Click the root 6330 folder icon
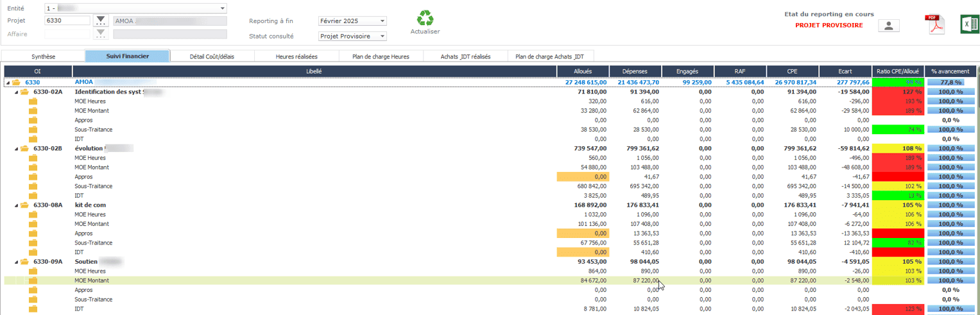The height and width of the screenshot is (315, 980). click(x=17, y=83)
